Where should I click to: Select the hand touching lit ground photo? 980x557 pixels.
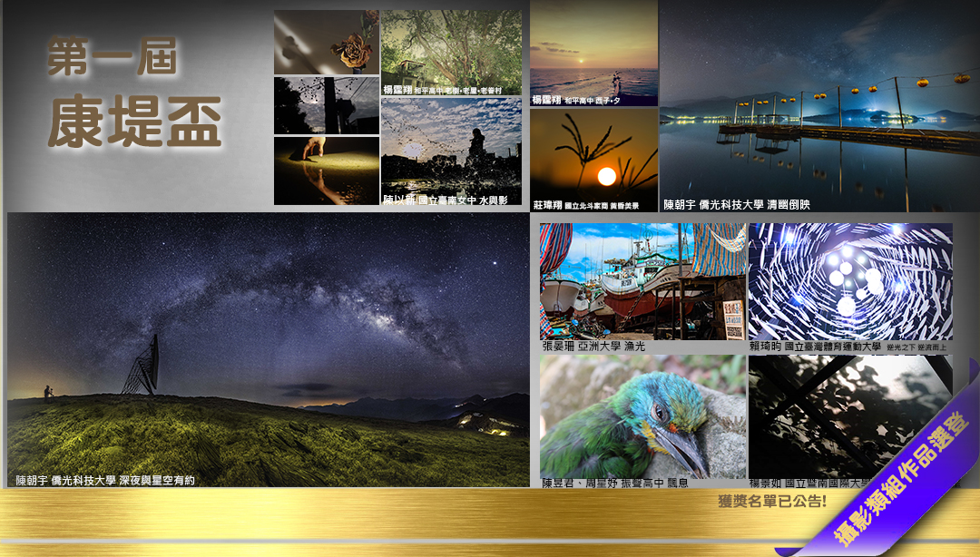(x=327, y=171)
